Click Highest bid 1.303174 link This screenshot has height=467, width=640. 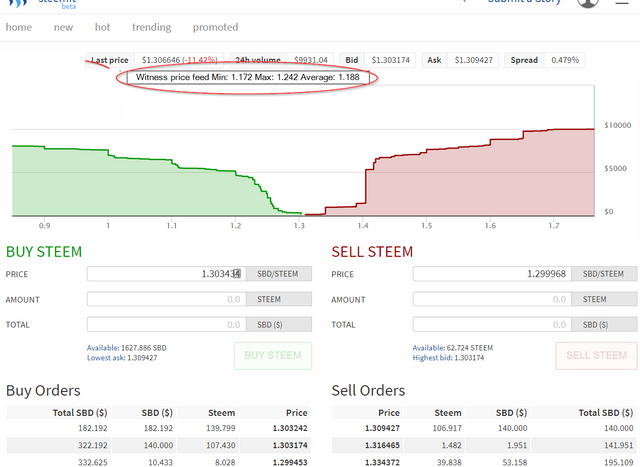[448, 358]
